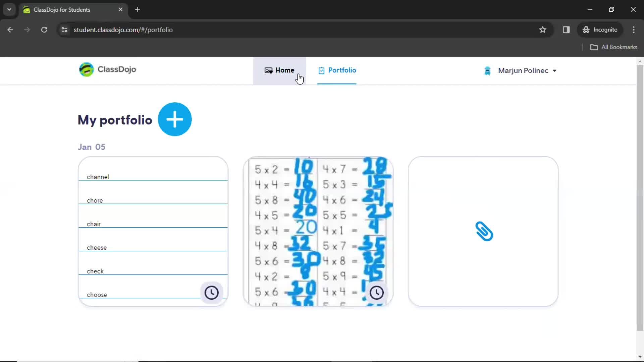Click the blank attachment portfolio card

click(x=483, y=231)
